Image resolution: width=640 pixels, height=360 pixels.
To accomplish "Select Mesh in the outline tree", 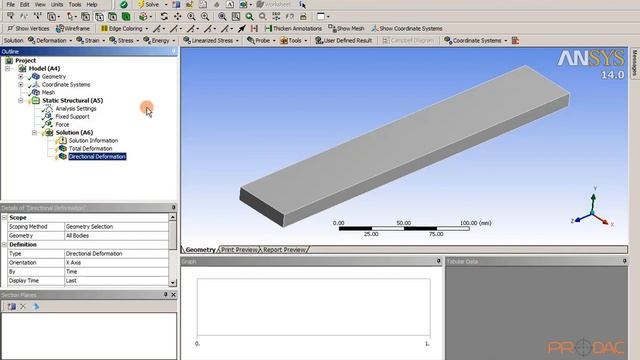I will (48, 93).
